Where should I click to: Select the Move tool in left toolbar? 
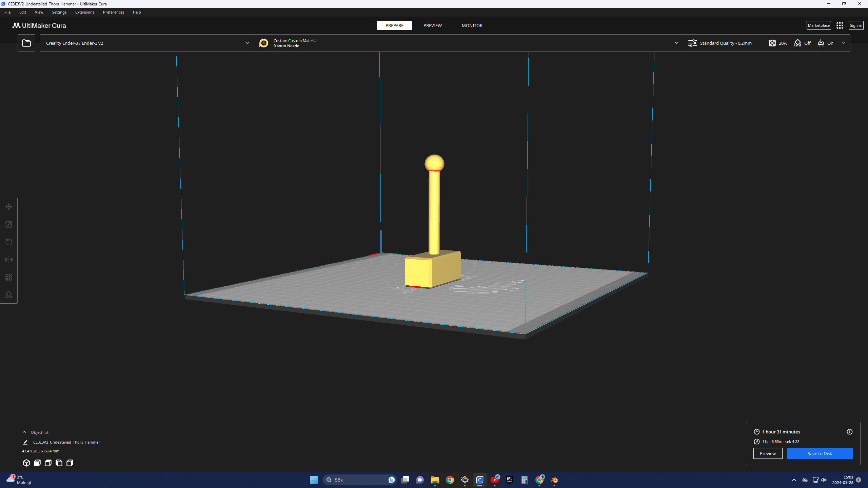tap(9, 207)
